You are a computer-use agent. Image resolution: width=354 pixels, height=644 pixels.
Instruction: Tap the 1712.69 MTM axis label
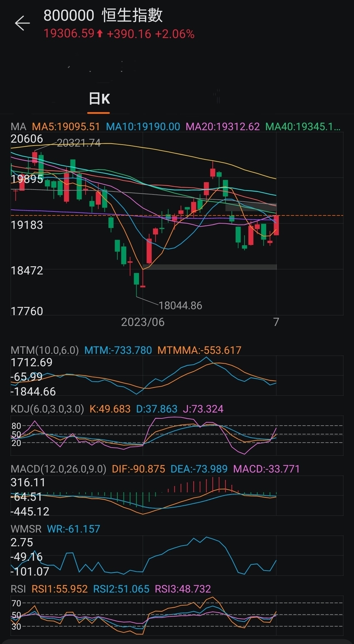[31, 362]
